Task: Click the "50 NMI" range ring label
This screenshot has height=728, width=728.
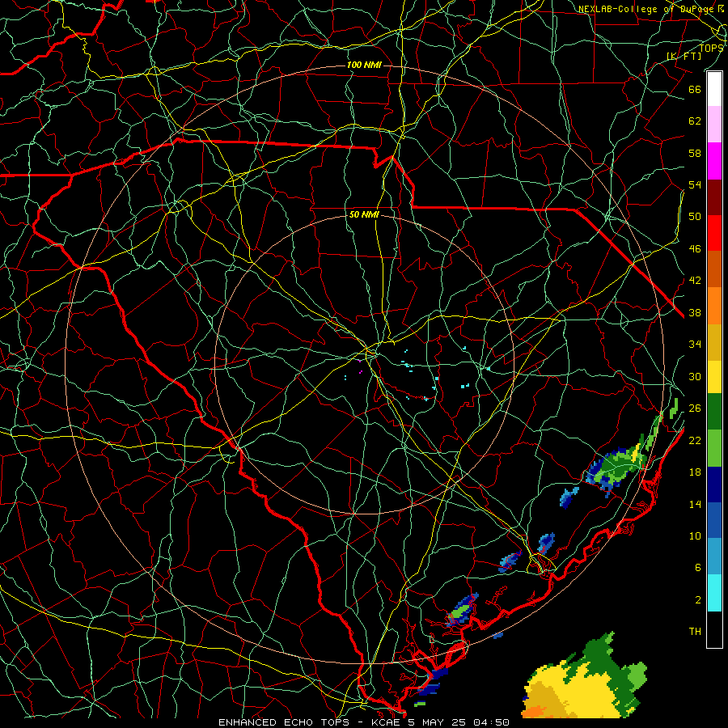Action: [x=364, y=214]
